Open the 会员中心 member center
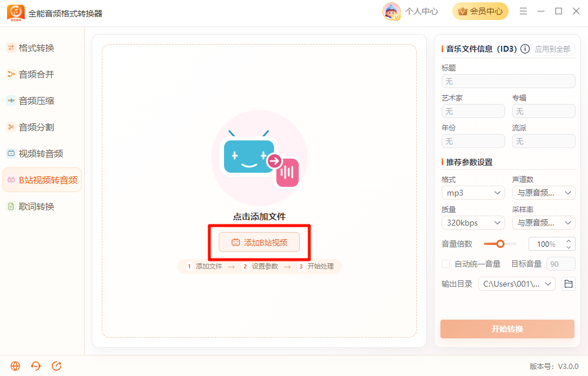Screen dimensions: 588x376 click(x=480, y=11)
